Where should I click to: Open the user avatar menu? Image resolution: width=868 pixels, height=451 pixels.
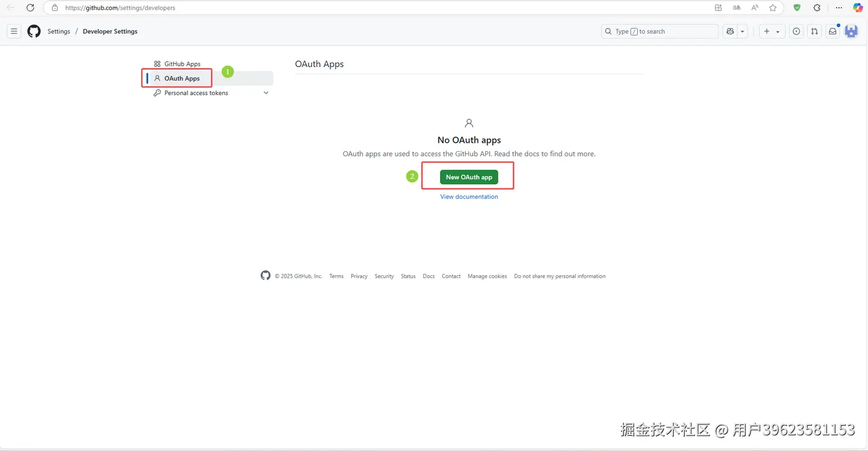pos(851,31)
